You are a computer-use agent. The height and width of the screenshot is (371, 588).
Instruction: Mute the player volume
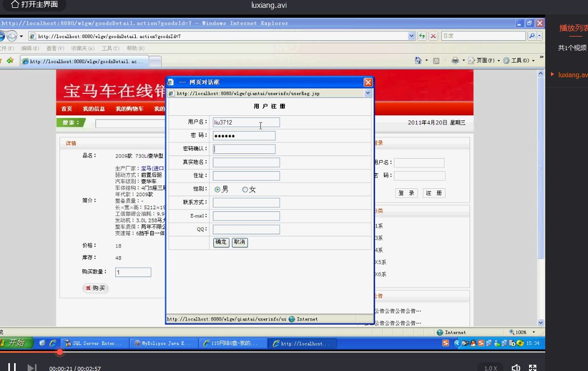pyautogui.click(x=516, y=368)
